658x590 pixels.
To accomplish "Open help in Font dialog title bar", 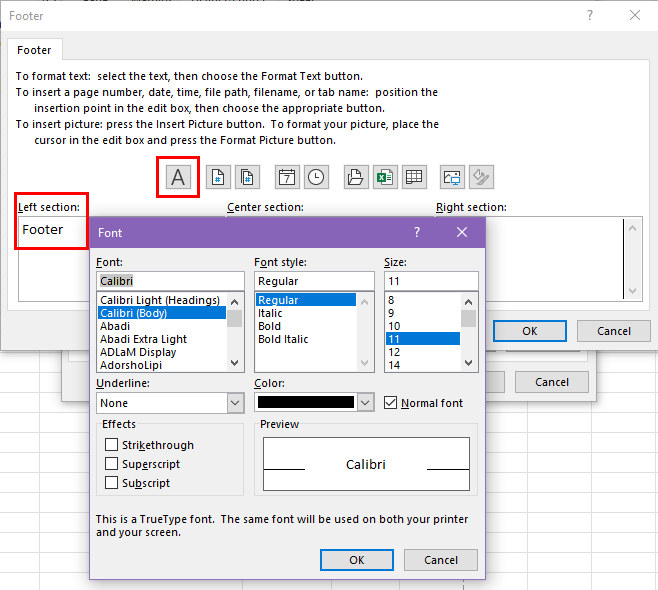I will [x=417, y=232].
